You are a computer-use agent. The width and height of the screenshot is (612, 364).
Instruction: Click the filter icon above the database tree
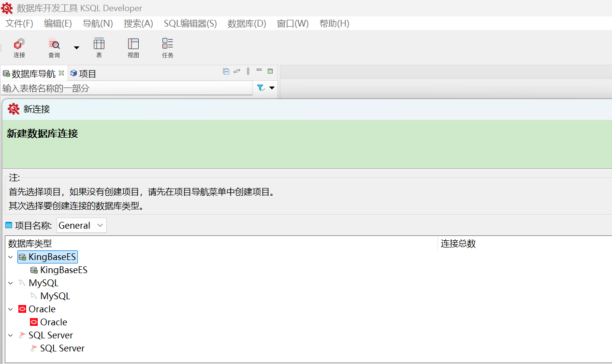(260, 87)
